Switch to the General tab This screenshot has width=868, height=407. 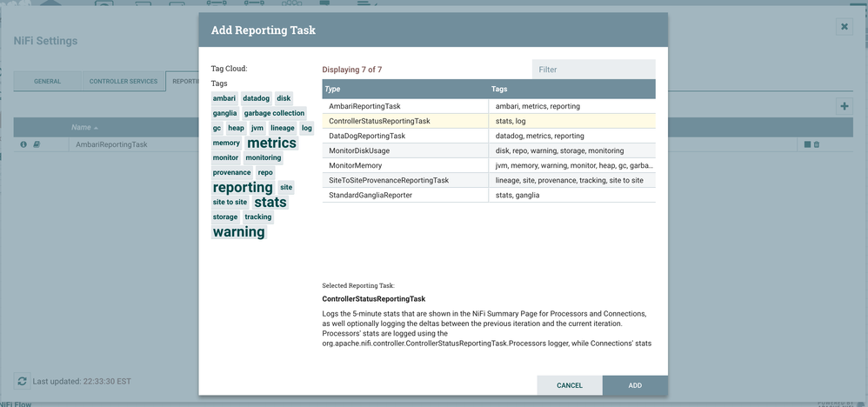[x=47, y=82]
